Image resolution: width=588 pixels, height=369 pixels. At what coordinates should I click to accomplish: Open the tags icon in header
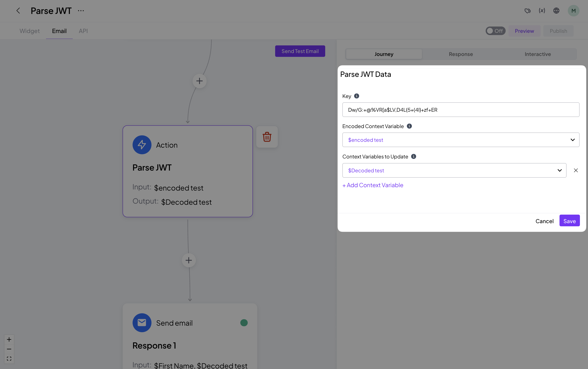(x=528, y=11)
